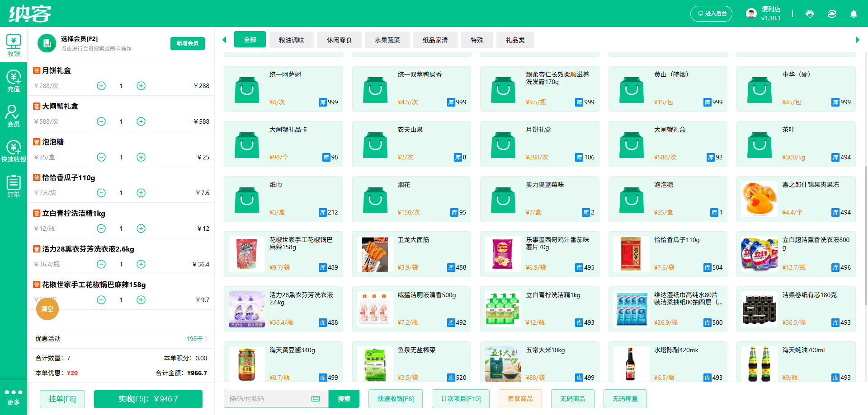868x415 pixels.
Task: Click the 快速收银[F6] button
Action: click(396, 399)
